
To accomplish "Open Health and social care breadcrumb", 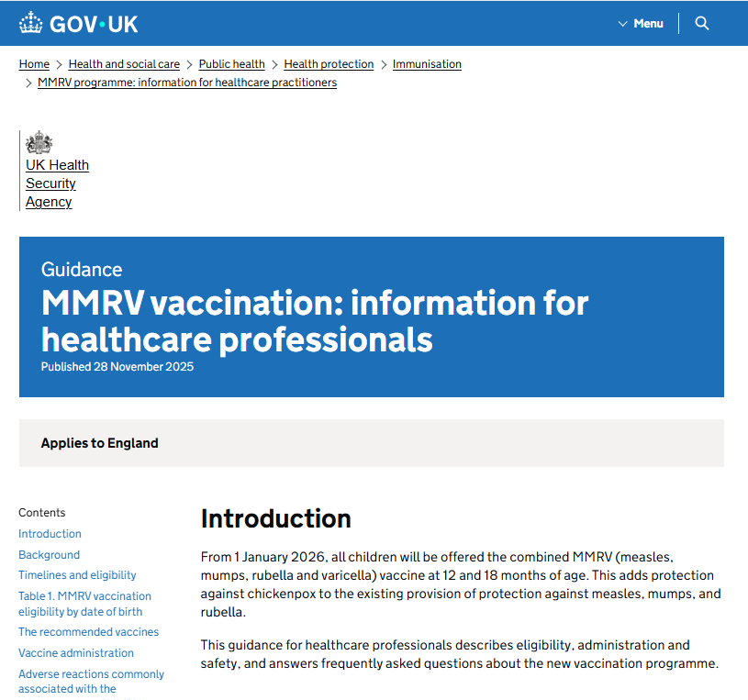I will (x=124, y=64).
